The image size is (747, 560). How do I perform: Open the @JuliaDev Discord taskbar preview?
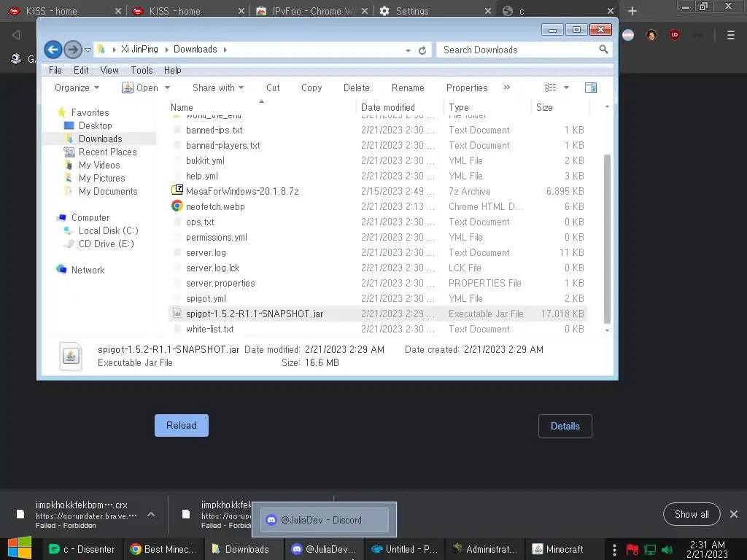pyautogui.click(x=324, y=519)
